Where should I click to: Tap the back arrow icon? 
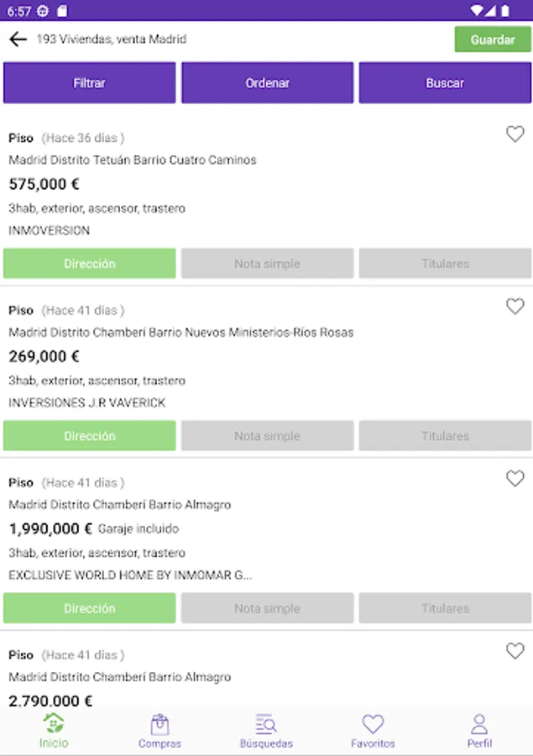pos(18,39)
